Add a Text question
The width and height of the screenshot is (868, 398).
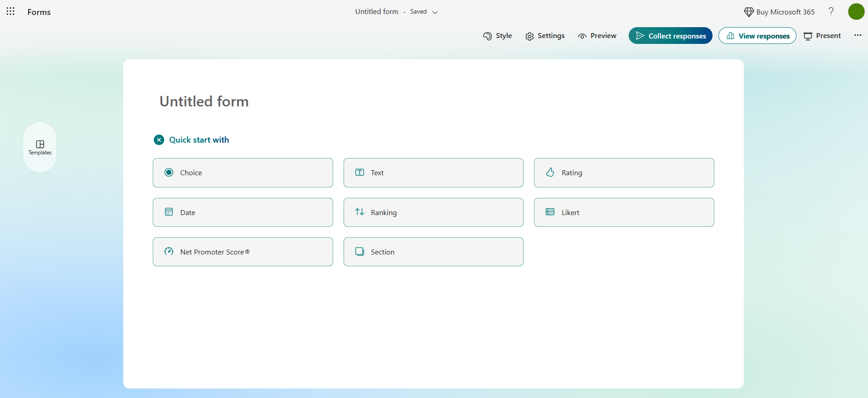(433, 173)
